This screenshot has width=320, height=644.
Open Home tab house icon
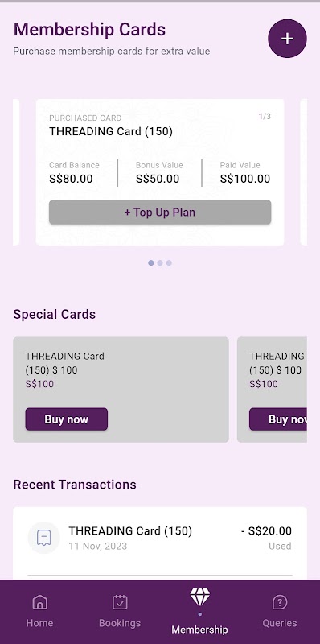pyautogui.click(x=39, y=602)
